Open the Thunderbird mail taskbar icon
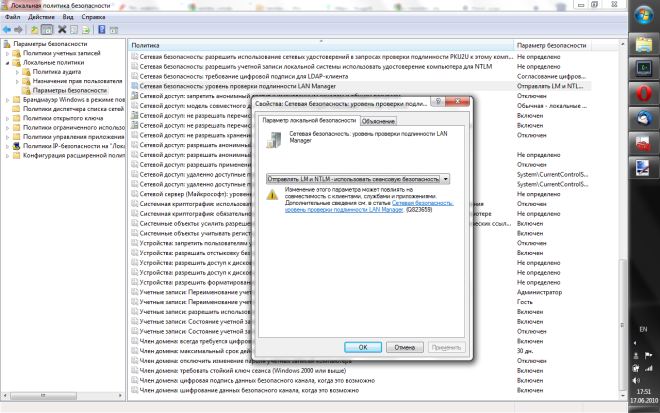 pyautogui.click(x=644, y=118)
